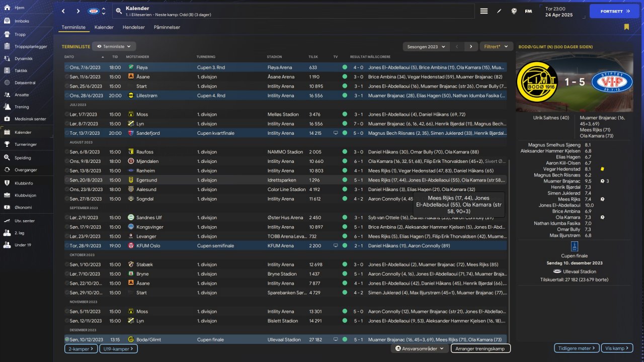Expand the Ansvarsområder dropdown
Image resolution: width=644 pixels, height=362 pixels.
pyautogui.click(x=420, y=348)
